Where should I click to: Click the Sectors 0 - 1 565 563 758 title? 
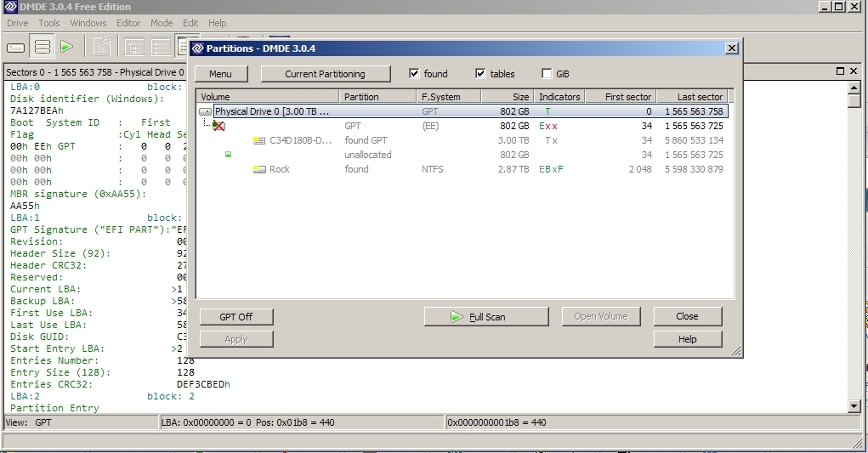click(x=95, y=72)
